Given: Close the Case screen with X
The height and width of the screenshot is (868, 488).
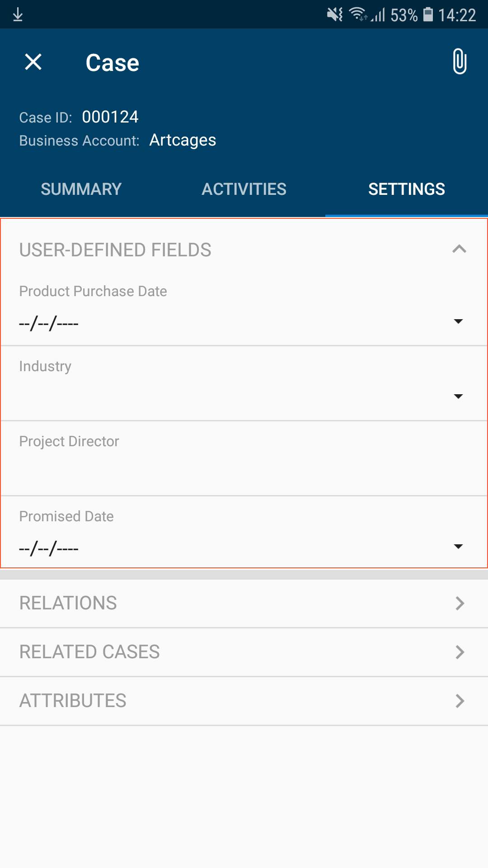Looking at the screenshot, I should (x=33, y=62).
